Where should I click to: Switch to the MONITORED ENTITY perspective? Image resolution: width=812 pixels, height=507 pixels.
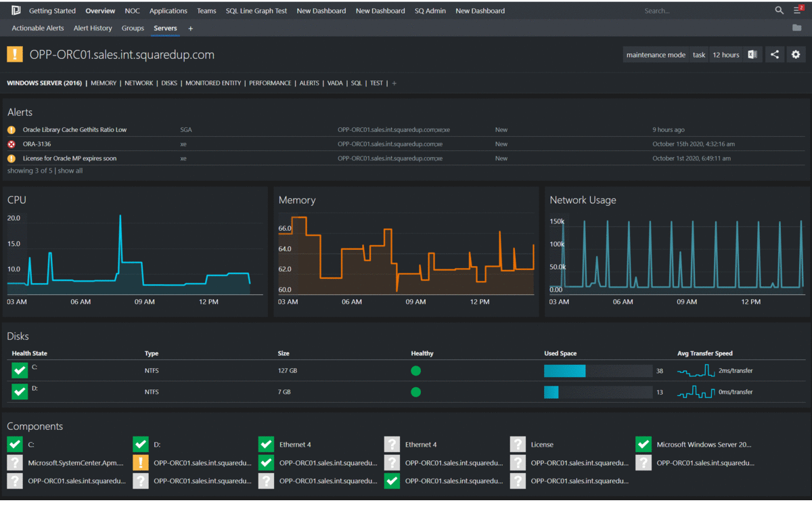213,83
